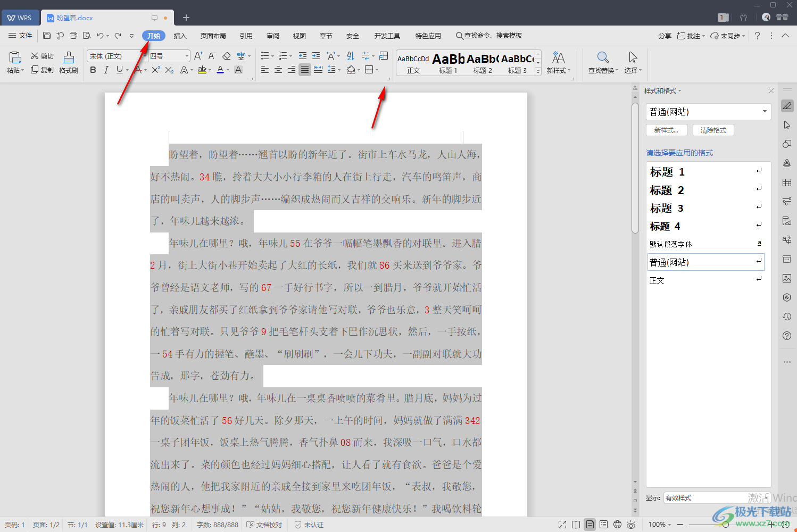Switch to the 引用 References tab
The width and height of the screenshot is (797, 532).
pos(246,36)
